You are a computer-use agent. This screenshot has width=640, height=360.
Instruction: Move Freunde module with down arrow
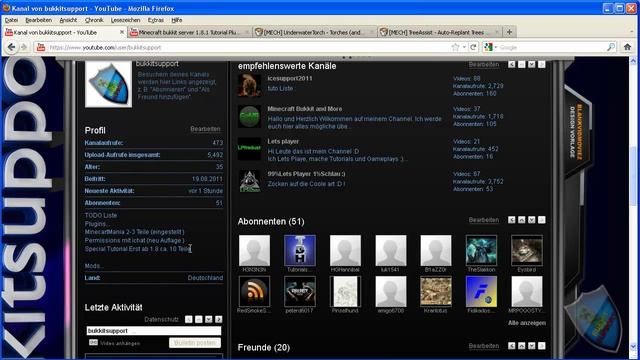pos(531,346)
